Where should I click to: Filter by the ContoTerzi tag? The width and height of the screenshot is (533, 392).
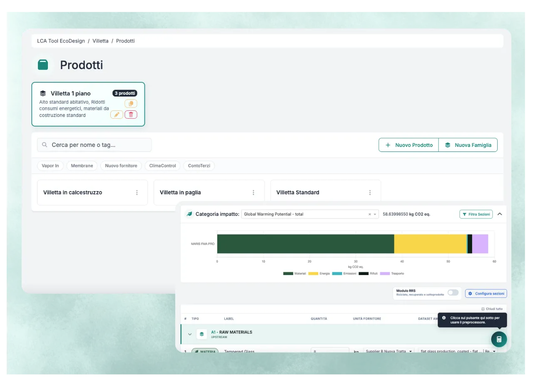tap(199, 166)
